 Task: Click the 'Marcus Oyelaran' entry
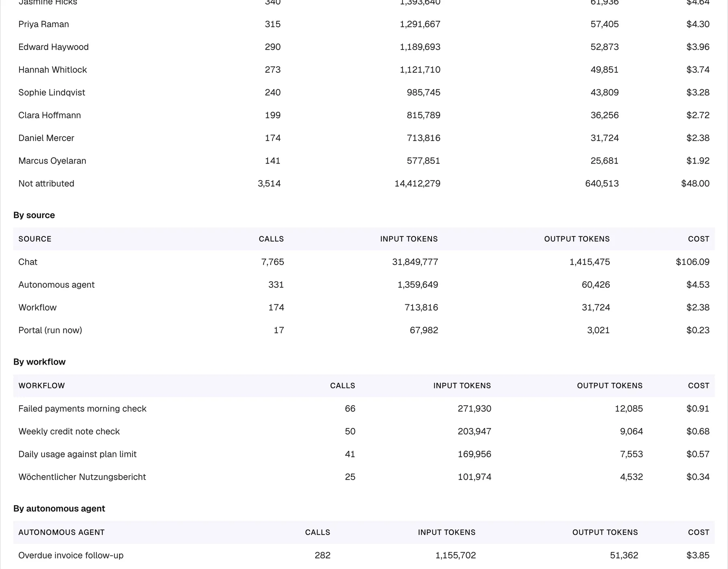(52, 161)
